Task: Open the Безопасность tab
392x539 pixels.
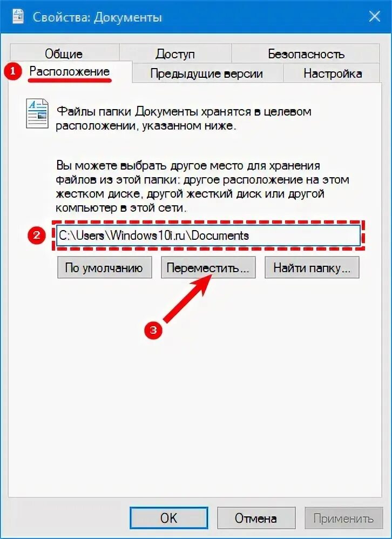Action: tap(306, 53)
